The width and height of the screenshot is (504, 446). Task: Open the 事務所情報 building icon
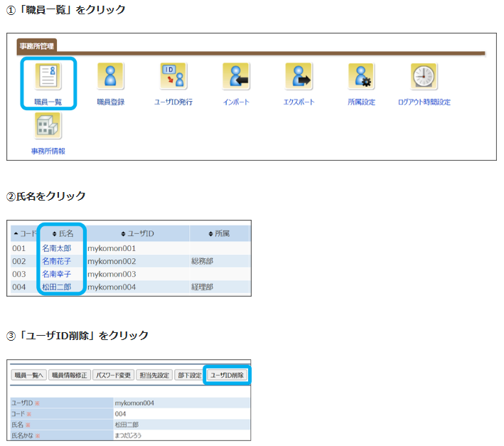pyautogui.click(x=48, y=126)
